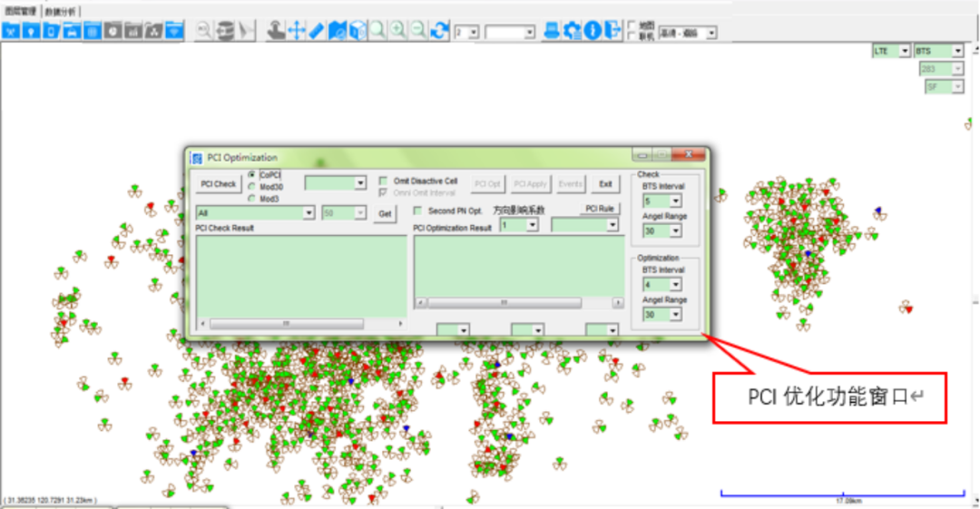Click the gray search magnifier icon

[204, 30]
